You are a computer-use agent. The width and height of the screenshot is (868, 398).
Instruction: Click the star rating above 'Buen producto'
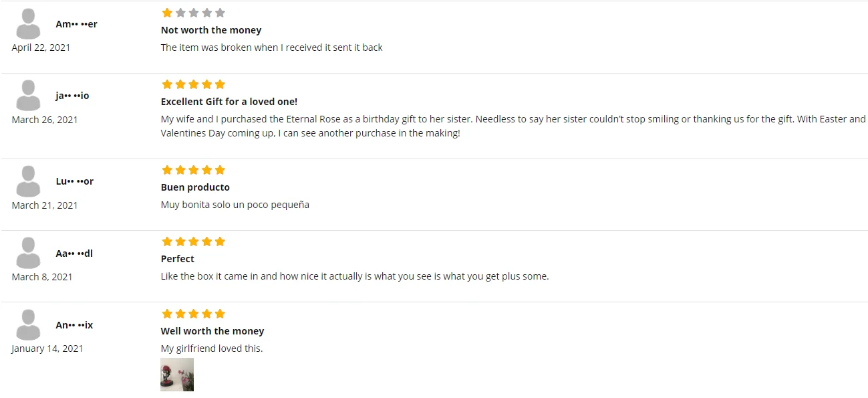[x=193, y=170]
